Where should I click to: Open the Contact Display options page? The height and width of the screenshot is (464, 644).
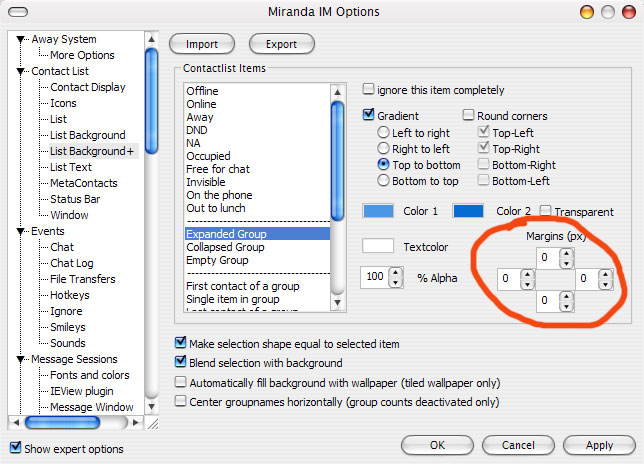[87, 87]
